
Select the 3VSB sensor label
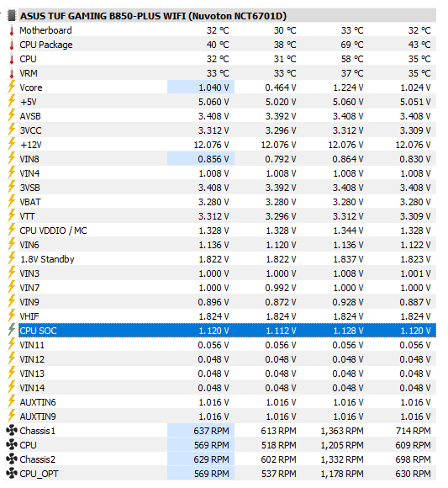[30, 188]
